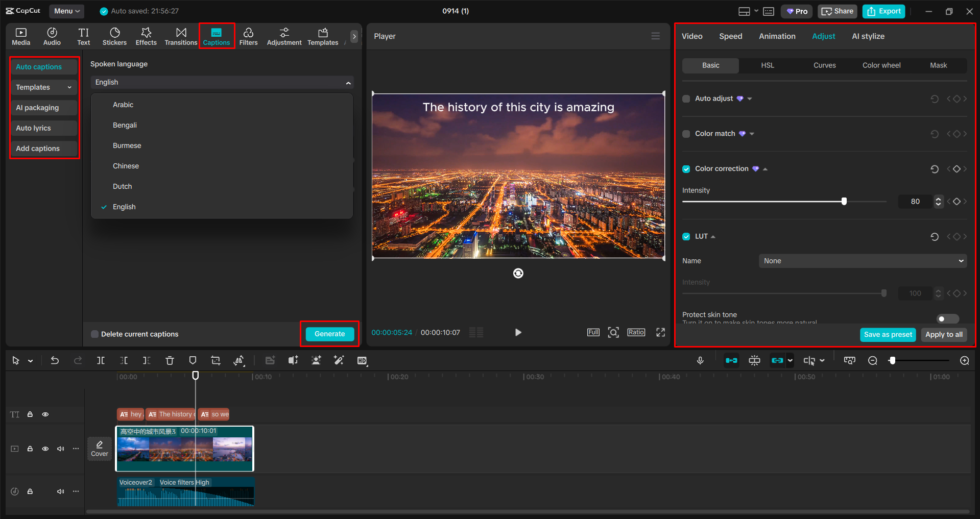Select the Effects panel icon

tap(146, 36)
